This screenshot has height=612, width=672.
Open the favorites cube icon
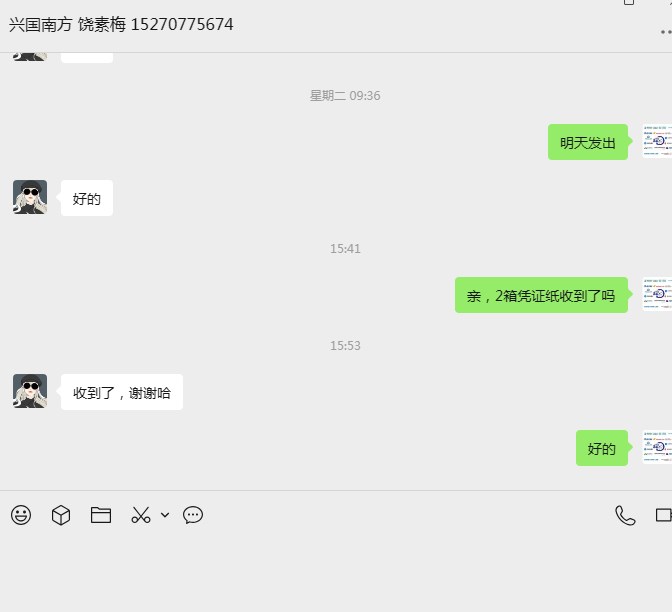click(61, 515)
